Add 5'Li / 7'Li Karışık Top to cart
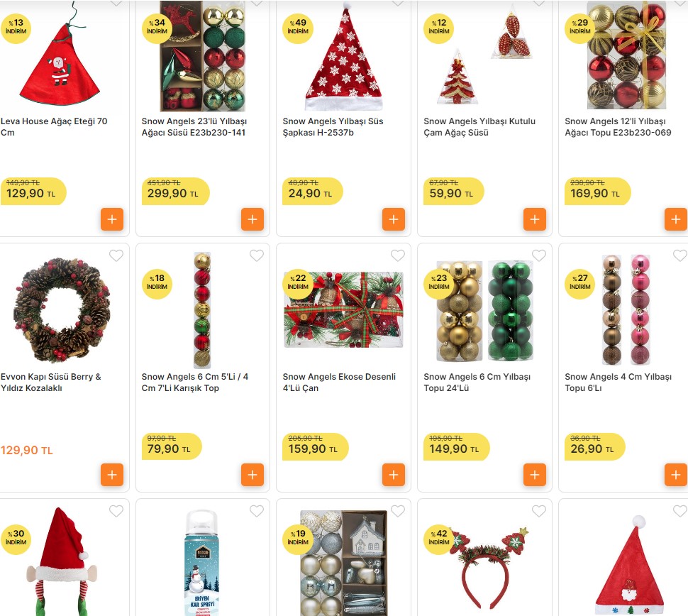This screenshot has height=616, width=688. 253,475
